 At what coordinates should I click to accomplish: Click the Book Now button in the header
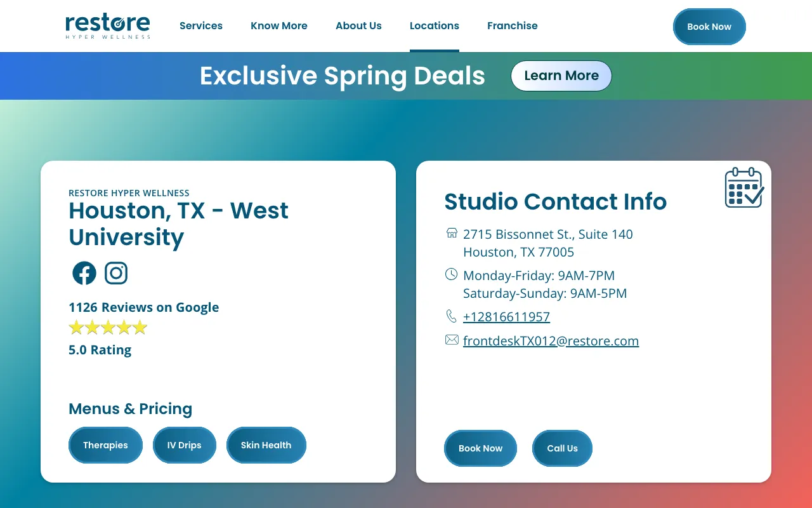pos(709,27)
